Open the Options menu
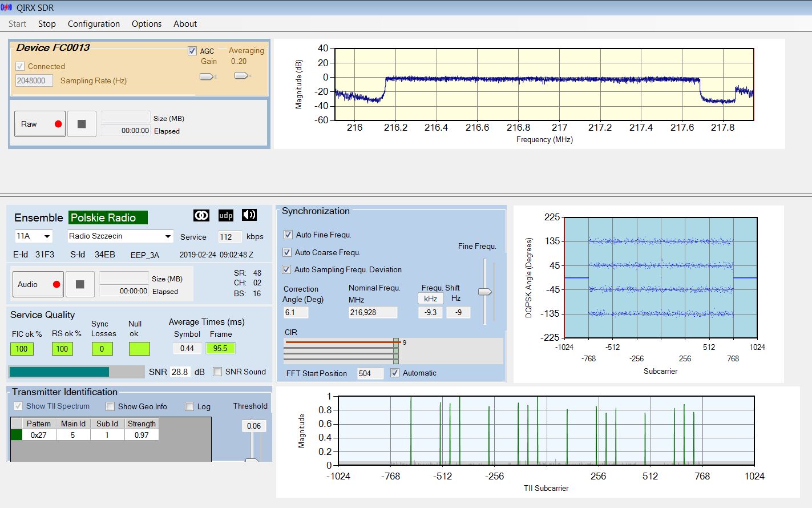The width and height of the screenshot is (812, 508). coord(146,24)
